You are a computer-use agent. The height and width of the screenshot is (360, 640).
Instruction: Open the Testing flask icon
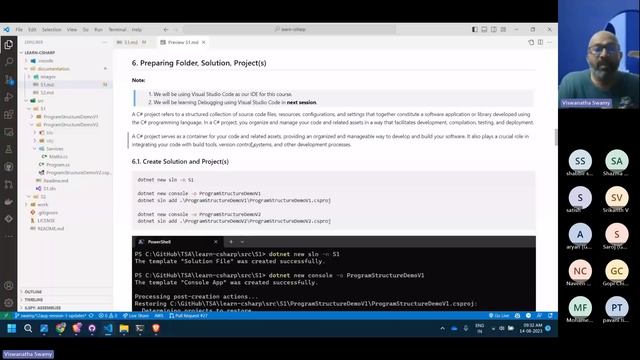coord(9,149)
